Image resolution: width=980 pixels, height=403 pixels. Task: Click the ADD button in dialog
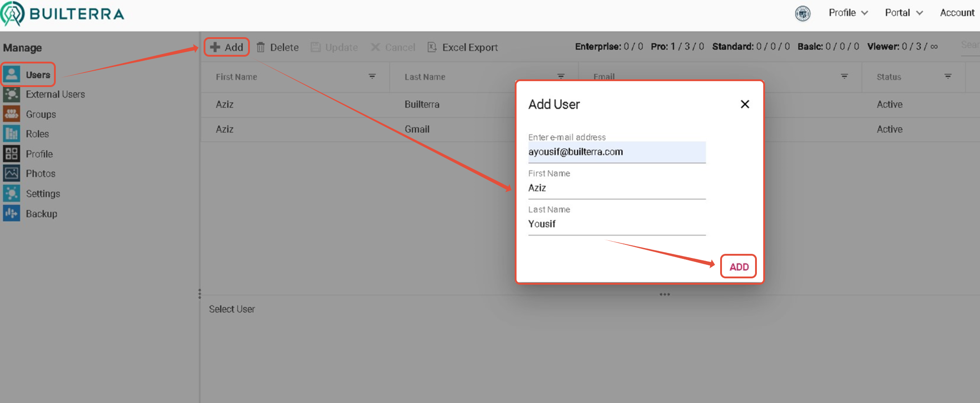click(739, 267)
